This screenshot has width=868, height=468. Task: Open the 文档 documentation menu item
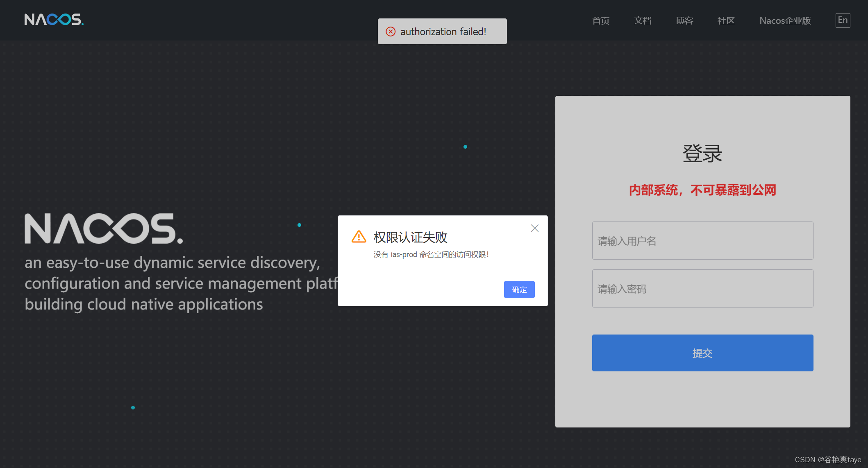coord(642,21)
